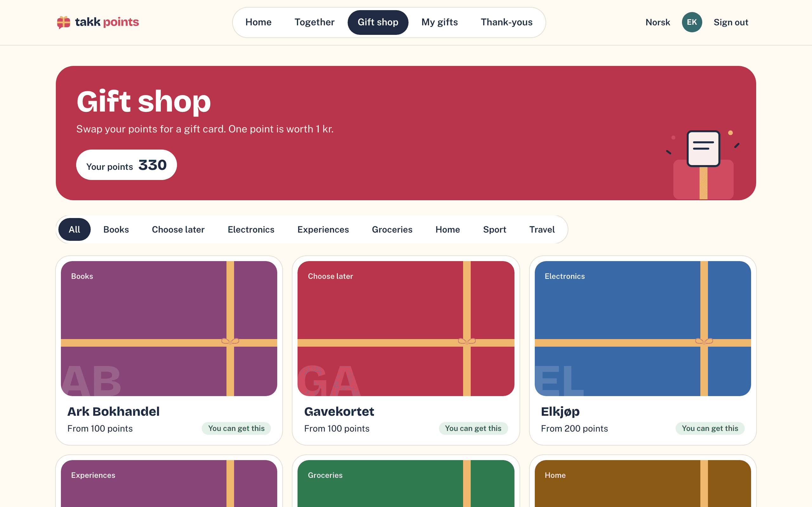Select the Experiences gift card thumbnail
The width and height of the screenshot is (812, 507).
(x=169, y=483)
